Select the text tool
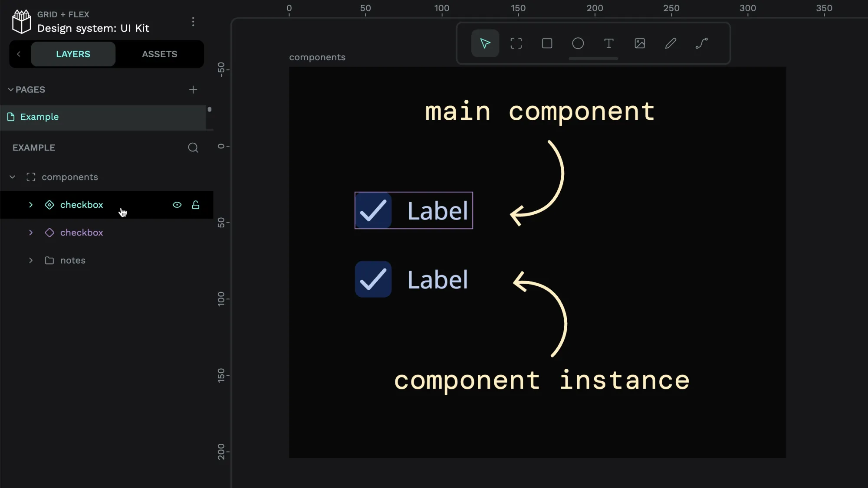This screenshot has width=868, height=488. 608,43
